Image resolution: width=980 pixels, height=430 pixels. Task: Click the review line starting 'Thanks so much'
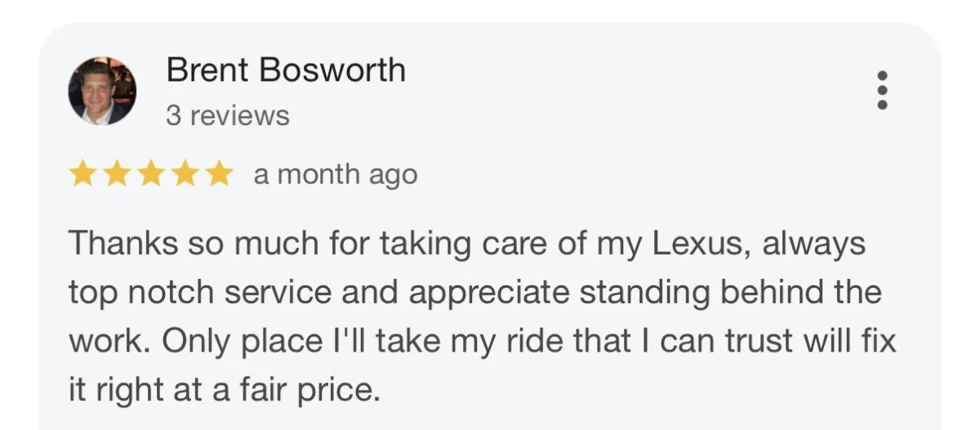pyautogui.click(x=466, y=244)
